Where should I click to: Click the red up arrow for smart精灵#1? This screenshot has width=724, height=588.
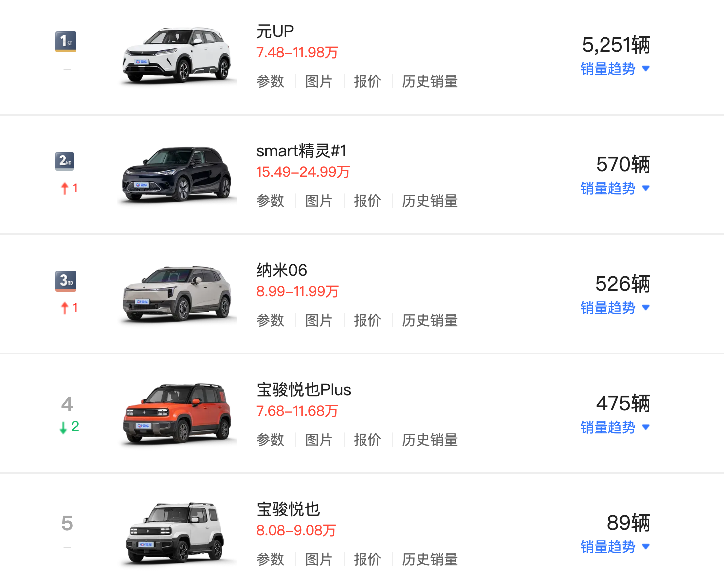(65, 188)
